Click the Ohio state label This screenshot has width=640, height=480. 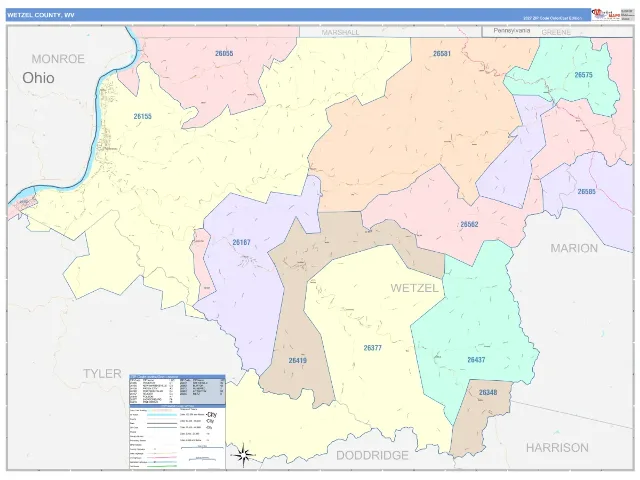pyautogui.click(x=38, y=78)
